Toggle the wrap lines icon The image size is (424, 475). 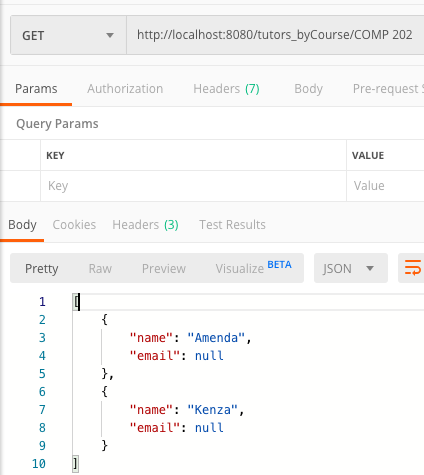(411, 268)
